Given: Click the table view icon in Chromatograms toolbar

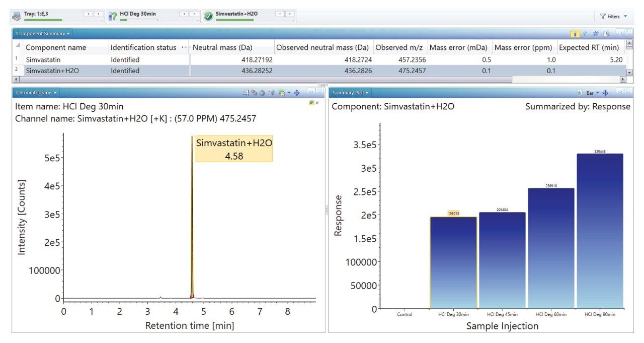Looking at the screenshot, I should [271, 93].
